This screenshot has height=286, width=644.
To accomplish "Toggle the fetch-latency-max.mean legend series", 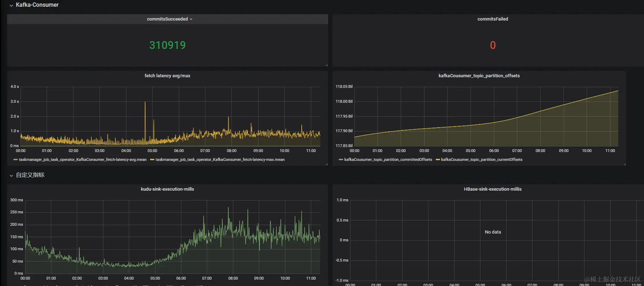I will click(x=220, y=159).
